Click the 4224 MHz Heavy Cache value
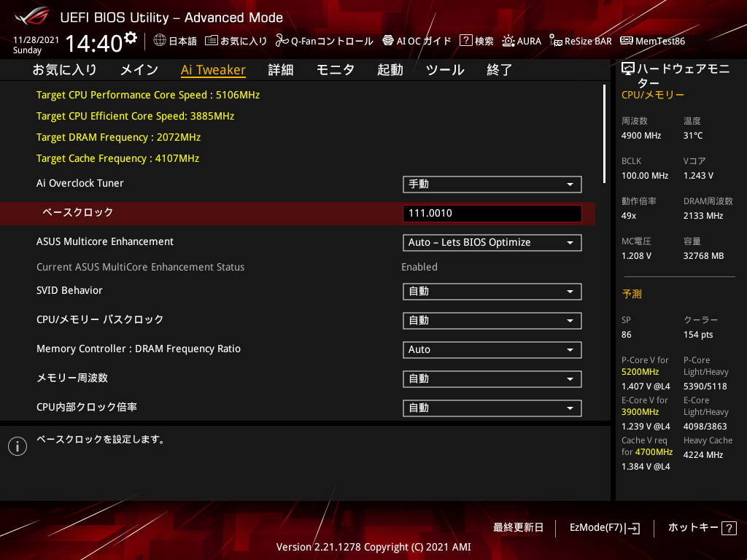The width and height of the screenshot is (747, 560). tap(703, 455)
